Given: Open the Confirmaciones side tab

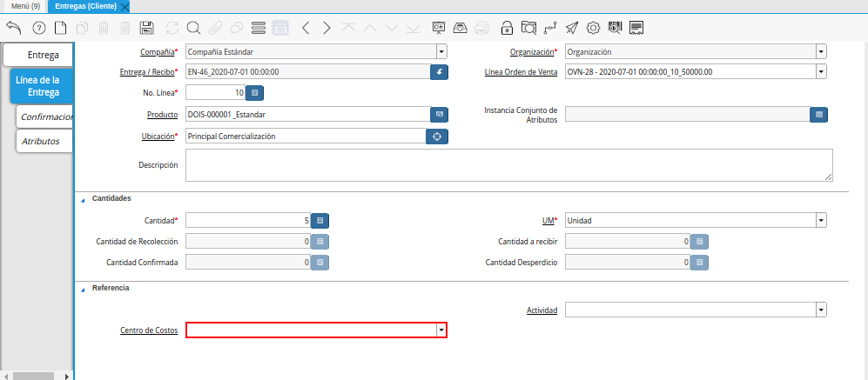Looking at the screenshot, I should (45, 117).
